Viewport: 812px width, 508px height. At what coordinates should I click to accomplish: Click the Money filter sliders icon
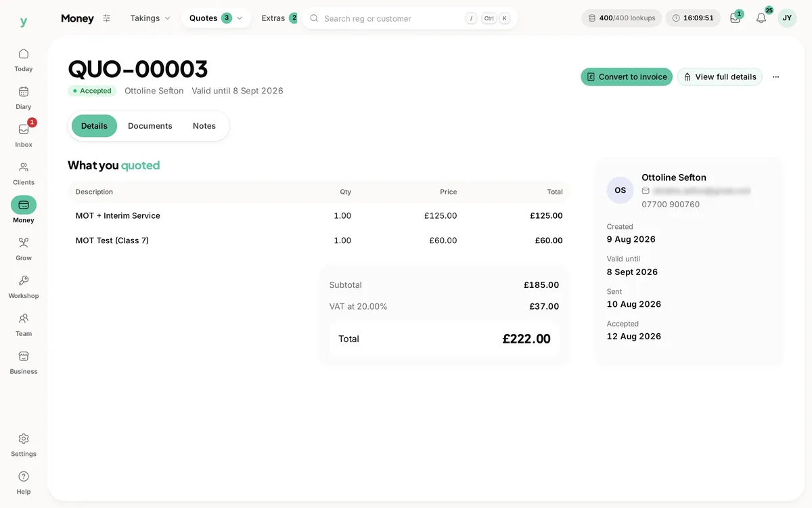tap(106, 18)
